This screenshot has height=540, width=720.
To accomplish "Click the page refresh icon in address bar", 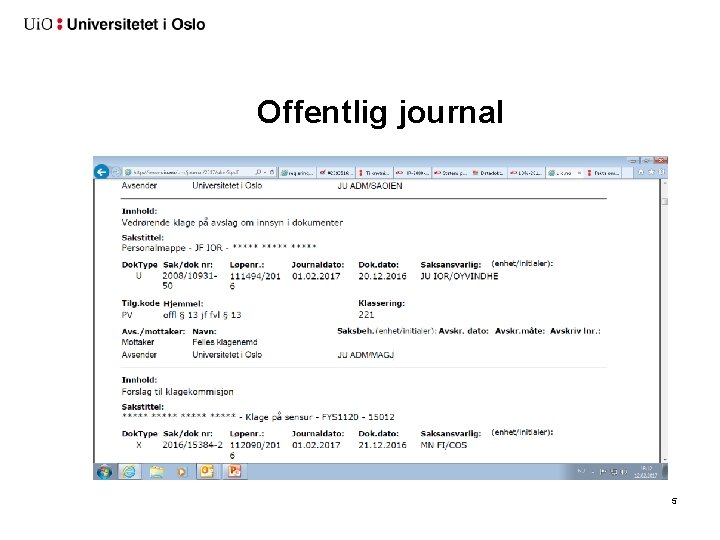I will [x=271, y=172].
